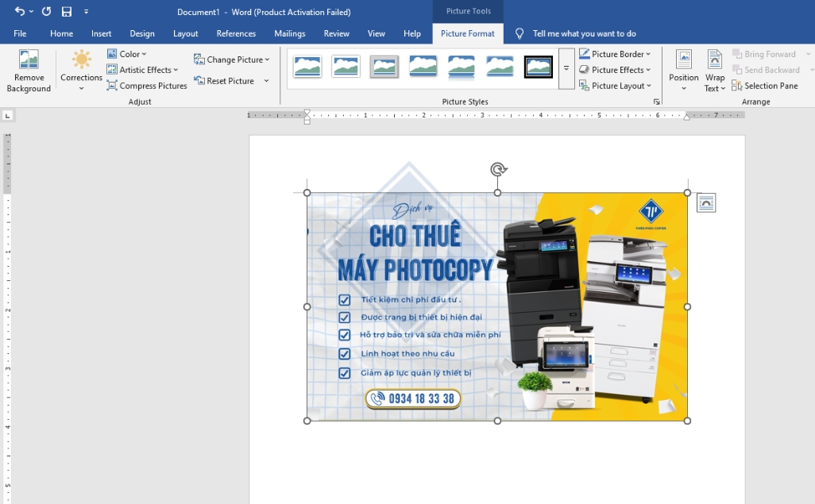Open the Selection Pane
Screen dimensions: 815x504
[765, 86]
